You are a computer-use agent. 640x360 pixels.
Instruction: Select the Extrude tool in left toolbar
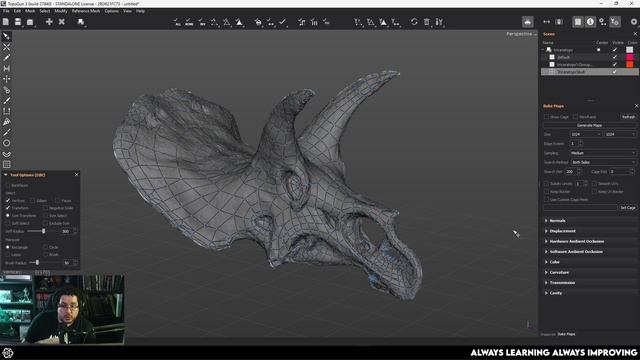(7, 79)
